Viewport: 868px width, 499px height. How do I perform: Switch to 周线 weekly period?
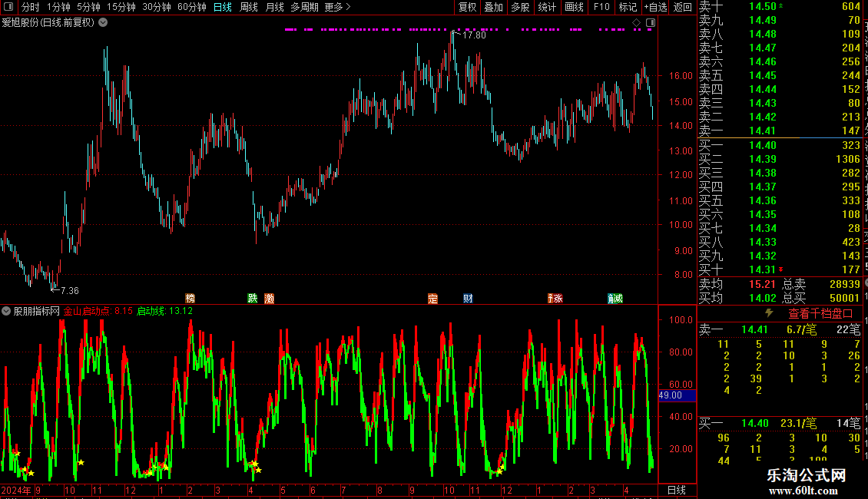click(249, 7)
